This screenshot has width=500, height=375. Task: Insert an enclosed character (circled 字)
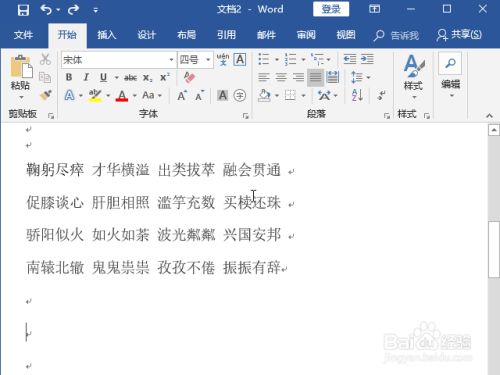(240, 96)
